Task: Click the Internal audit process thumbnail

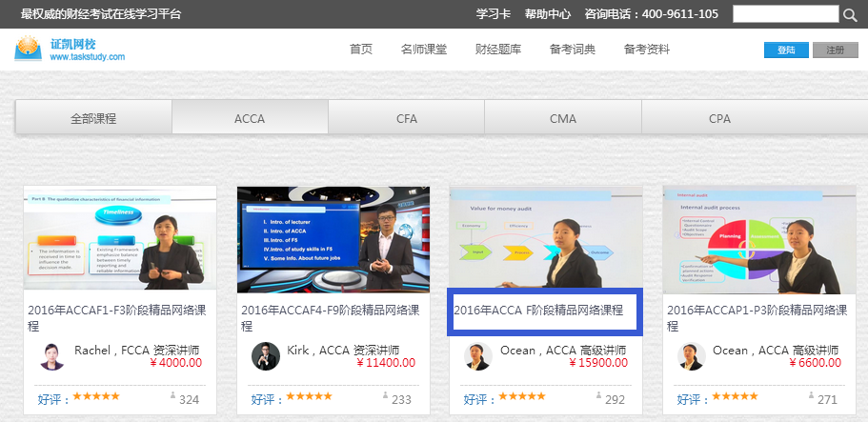Action: (759, 239)
